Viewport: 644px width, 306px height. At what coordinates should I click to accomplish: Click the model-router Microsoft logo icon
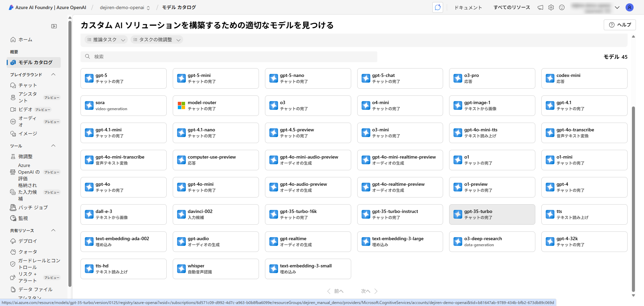click(181, 105)
